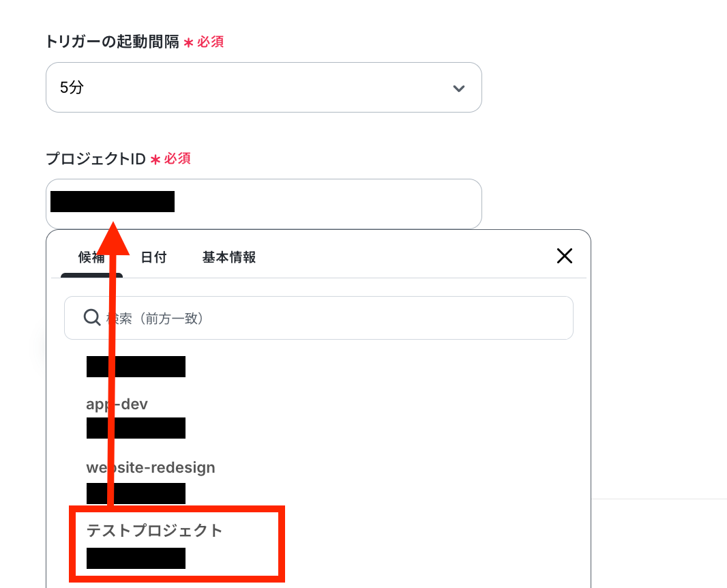Click the redacted ID under テストプロジェクト

[x=136, y=558]
